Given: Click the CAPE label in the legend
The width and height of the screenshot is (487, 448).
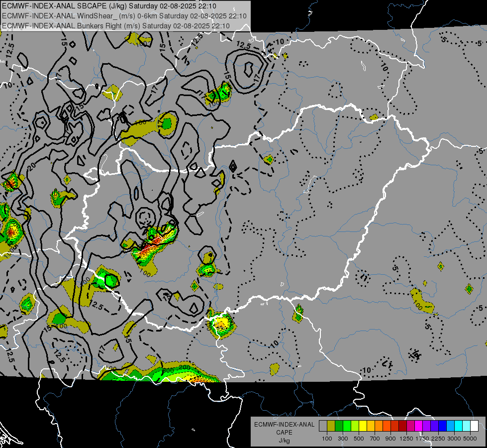Looking at the screenshot, I should [x=284, y=432].
